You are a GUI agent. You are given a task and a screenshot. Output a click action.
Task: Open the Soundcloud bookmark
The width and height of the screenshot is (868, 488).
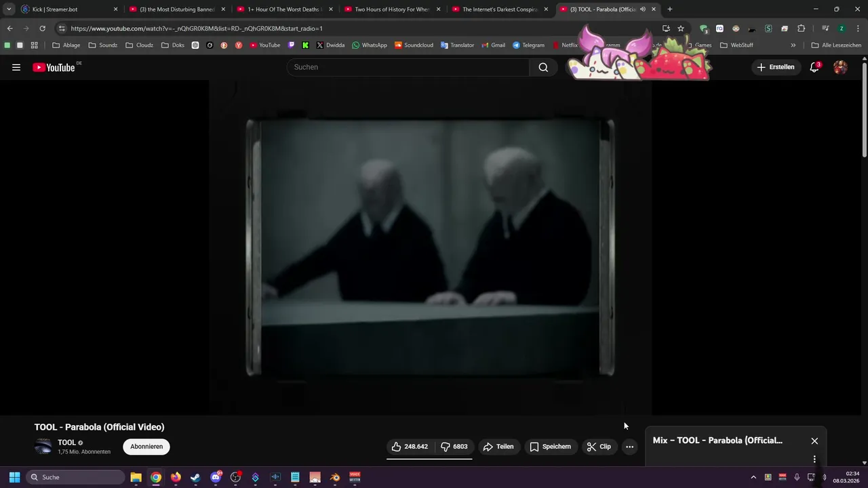pos(414,45)
